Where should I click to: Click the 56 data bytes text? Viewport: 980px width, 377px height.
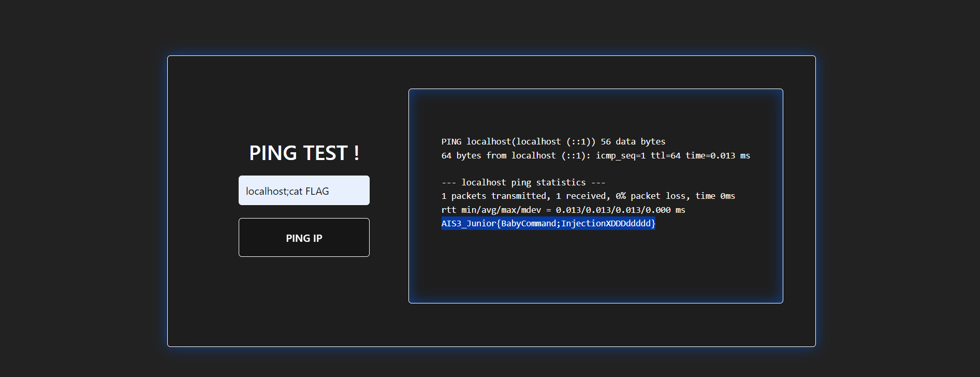click(x=633, y=142)
